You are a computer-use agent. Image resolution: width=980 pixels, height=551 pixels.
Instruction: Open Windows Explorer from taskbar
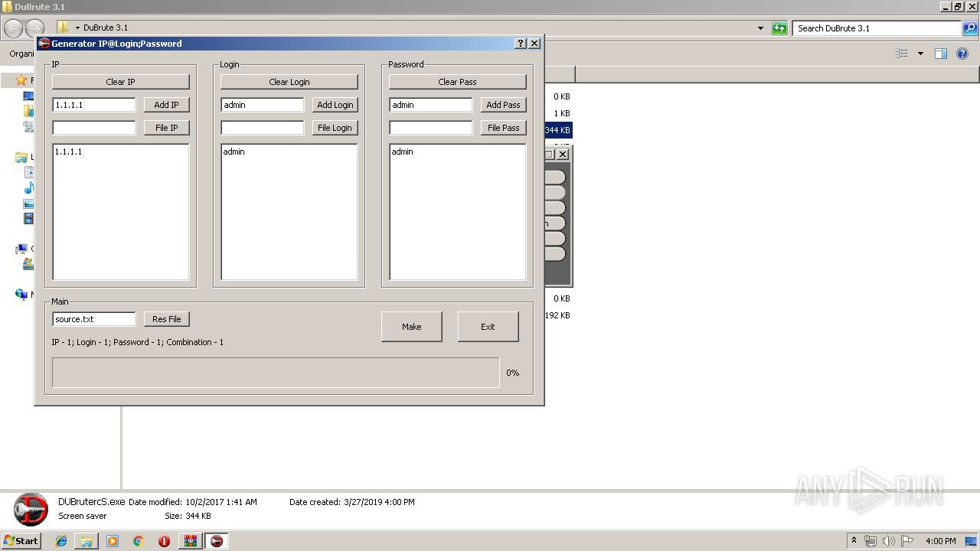pyautogui.click(x=87, y=541)
